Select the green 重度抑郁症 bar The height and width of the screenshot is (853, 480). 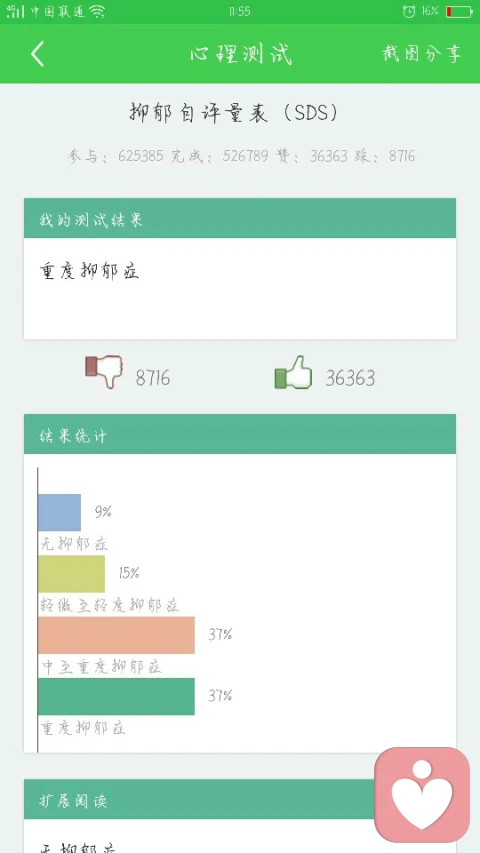point(116,696)
